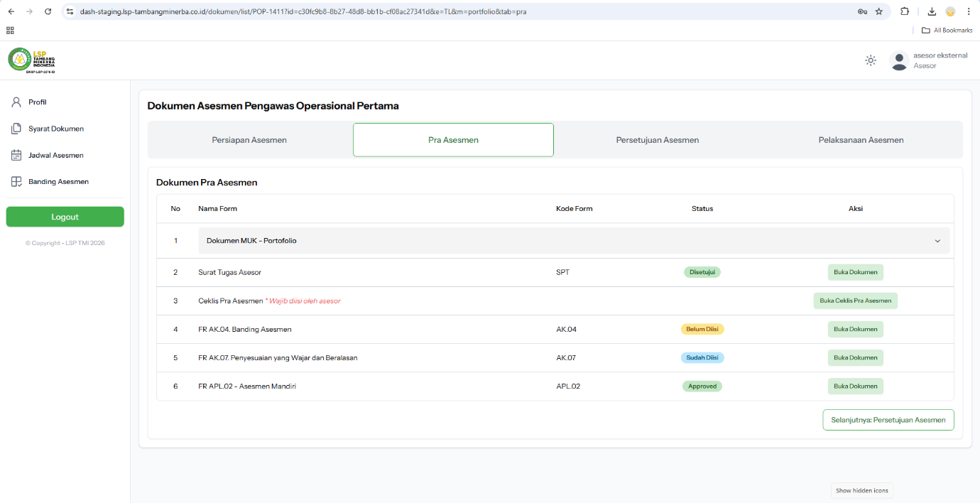Open the Dokumen MUK - Portofolio row
Image resolution: width=980 pixels, height=503 pixels.
pyautogui.click(x=574, y=241)
